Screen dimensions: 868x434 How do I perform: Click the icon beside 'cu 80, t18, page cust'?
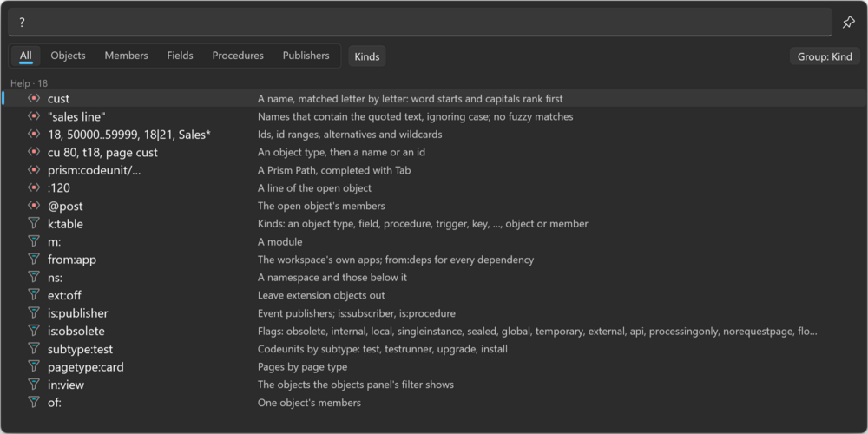point(34,152)
